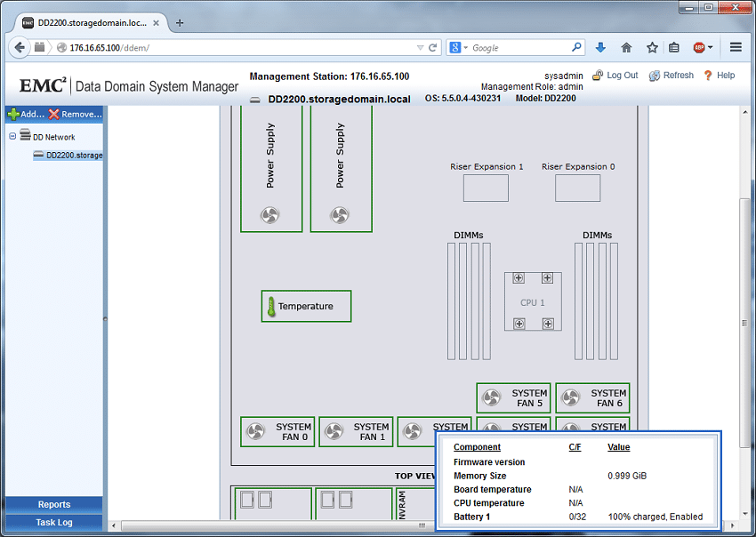This screenshot has height=537, width=756.
Task: Click the SYSTEM FAN 0 label
Action: (x=294, y=432)
